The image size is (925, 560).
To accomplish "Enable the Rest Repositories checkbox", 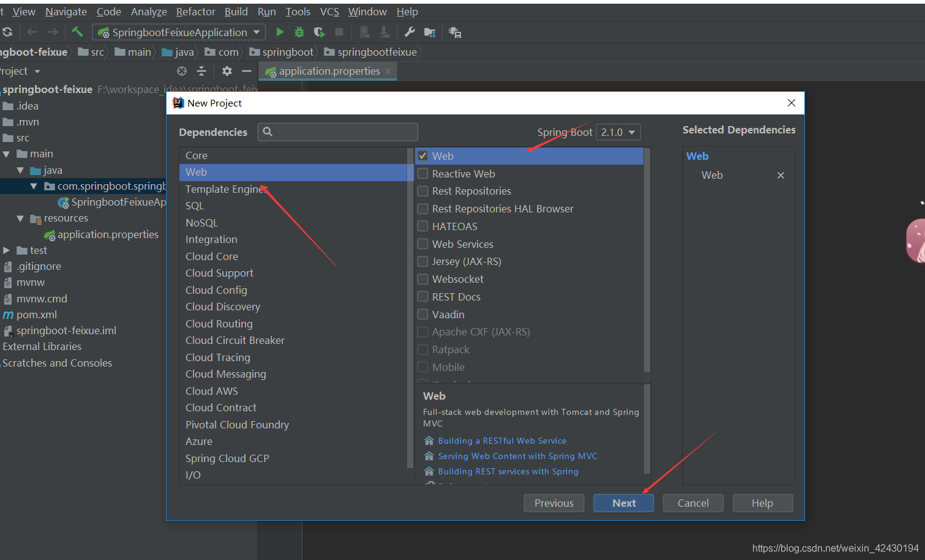I will pyautogui.click(x=422, y=191).
